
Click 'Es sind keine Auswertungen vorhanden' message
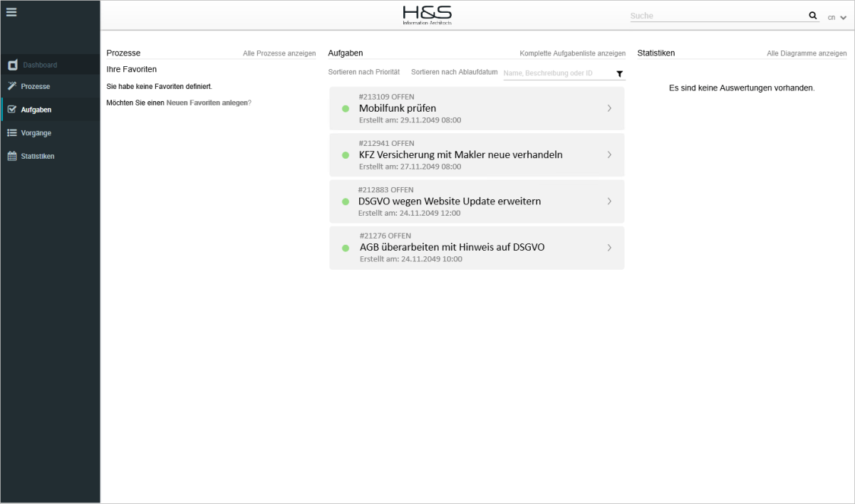[x=742, y=88]
